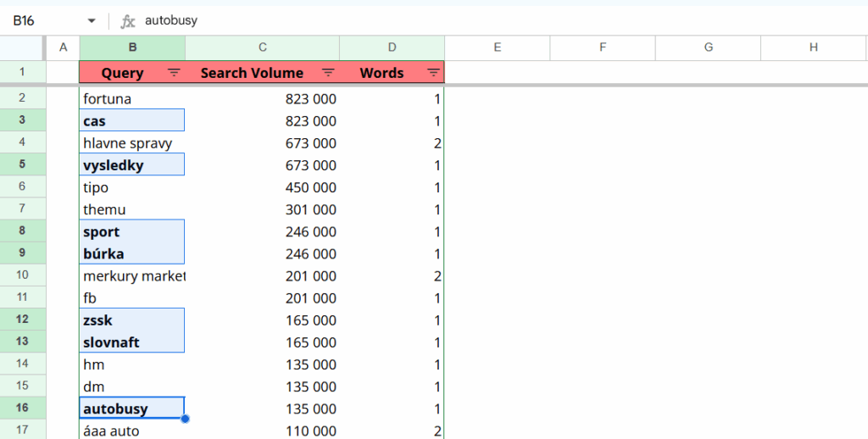The image size is (868, 439).
Task: Click the Words column filter icon
Action: [433, 73]
